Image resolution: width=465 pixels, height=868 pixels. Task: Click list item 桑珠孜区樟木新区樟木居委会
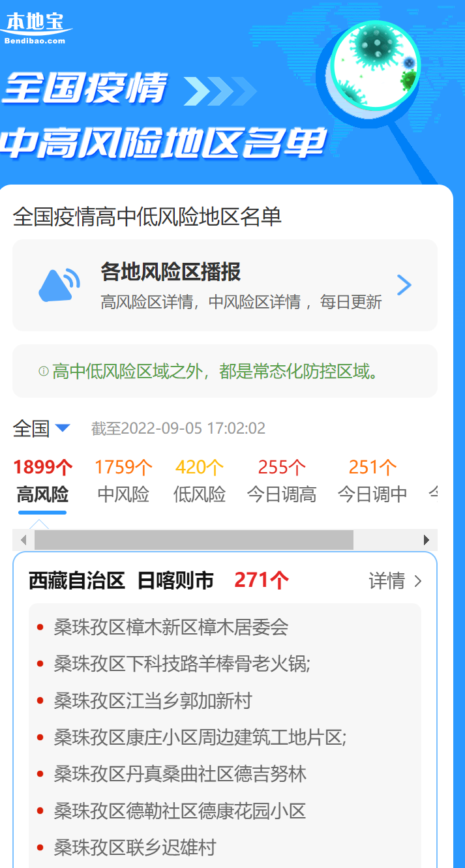pos(171,627)
